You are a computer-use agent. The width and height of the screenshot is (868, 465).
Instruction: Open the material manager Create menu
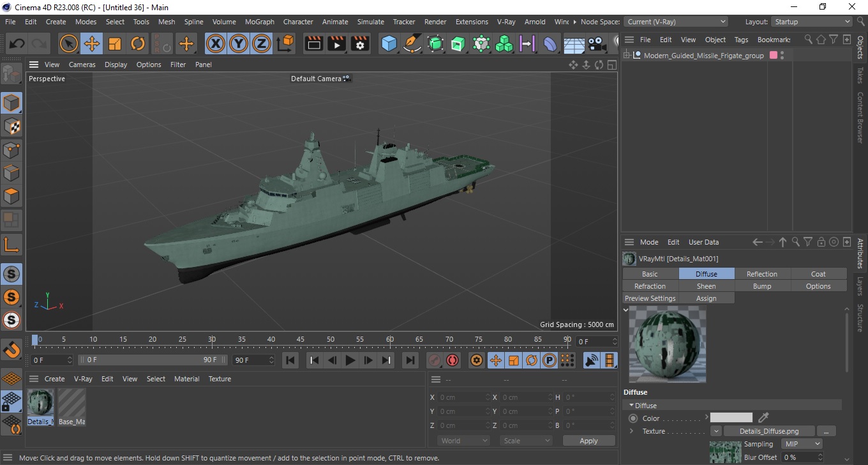54,379
